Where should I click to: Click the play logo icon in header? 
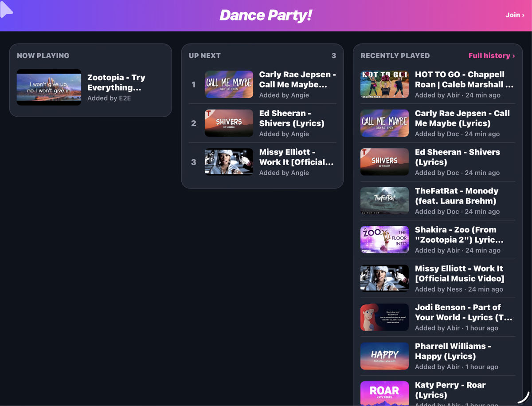tap(6, 10)
